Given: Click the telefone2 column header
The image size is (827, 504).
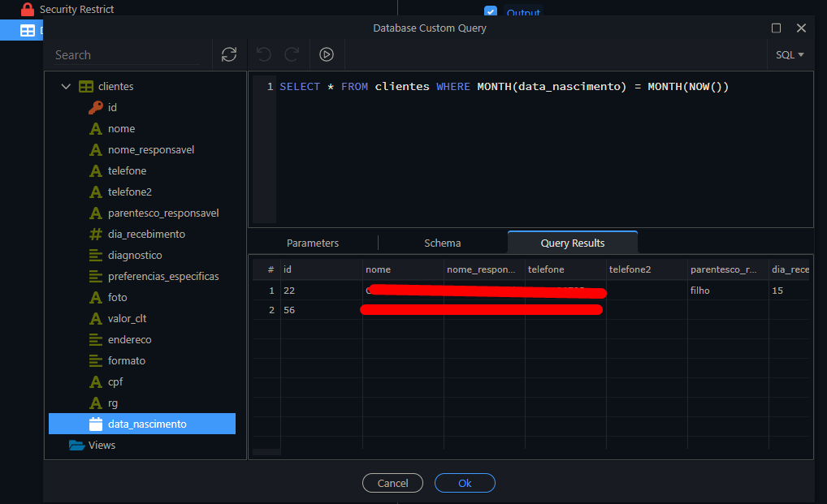Looking at the screenshot, I should [x=647, y=269].
